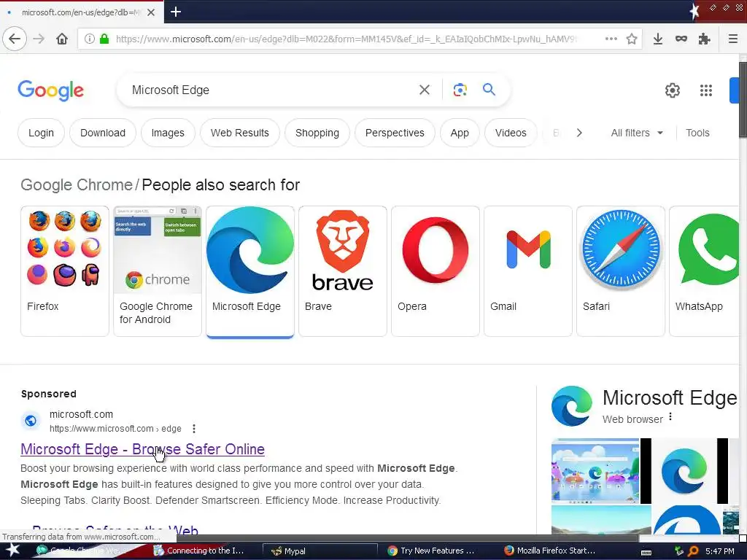The height and width of the screenshot is (560, 747).
Task: Clear the Google search box text
Action: tap(425, 90)
